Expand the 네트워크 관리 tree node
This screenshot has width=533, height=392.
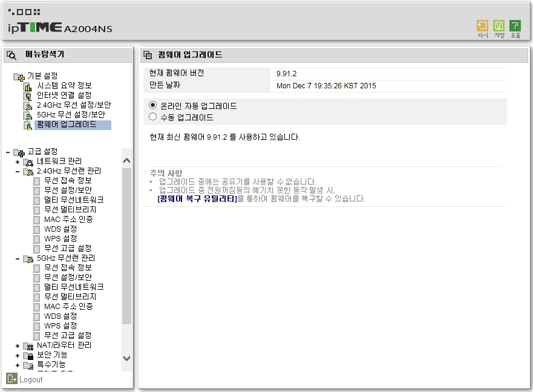[18, 162]
